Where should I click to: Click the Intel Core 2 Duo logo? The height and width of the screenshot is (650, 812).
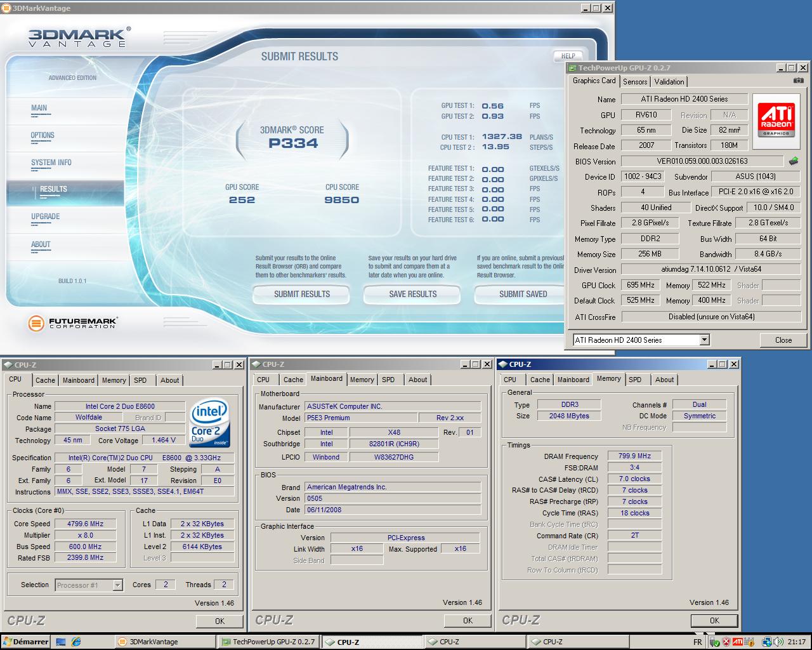(209, 423)
